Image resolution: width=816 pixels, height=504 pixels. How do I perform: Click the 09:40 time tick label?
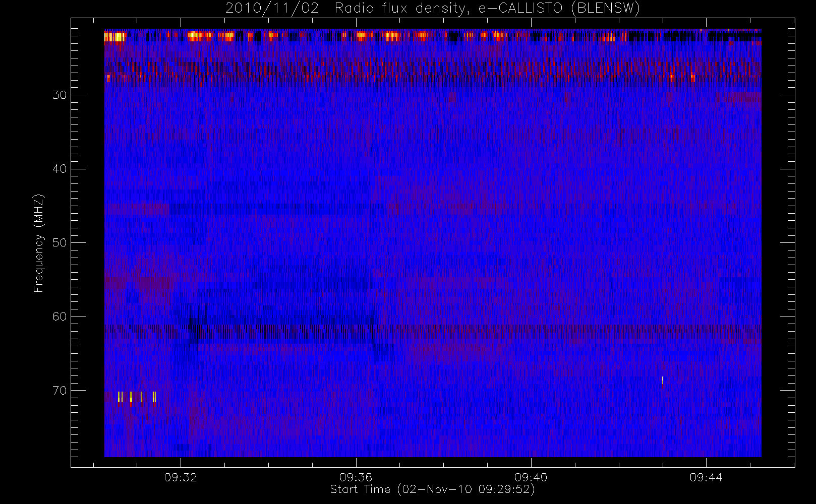click(531, 477)
